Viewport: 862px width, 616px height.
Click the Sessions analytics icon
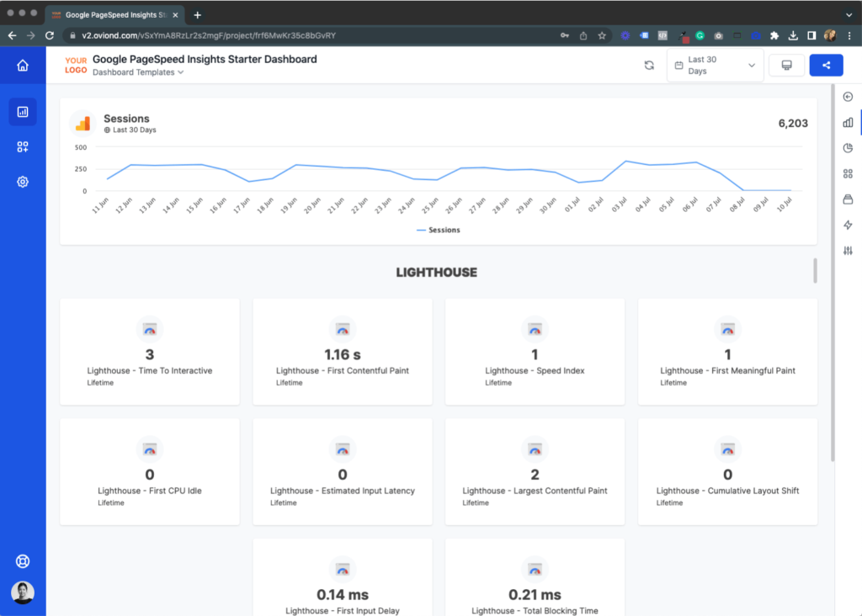click(83, 124)
